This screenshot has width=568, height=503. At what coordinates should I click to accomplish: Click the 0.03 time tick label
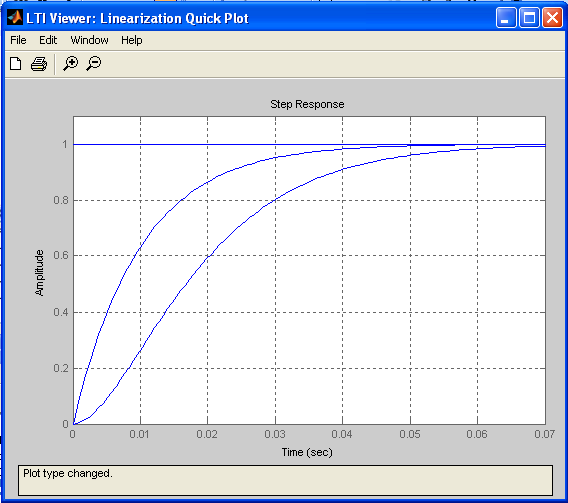click(275, 434)
